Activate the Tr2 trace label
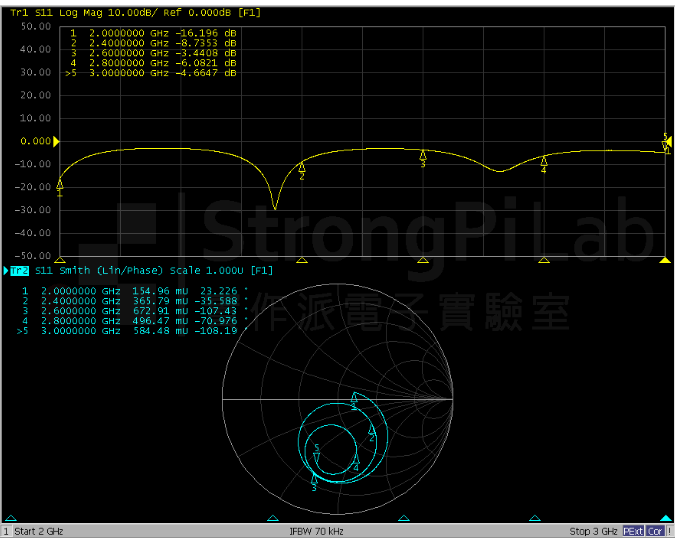Screen dimensions: 675x538 point(19,271)
